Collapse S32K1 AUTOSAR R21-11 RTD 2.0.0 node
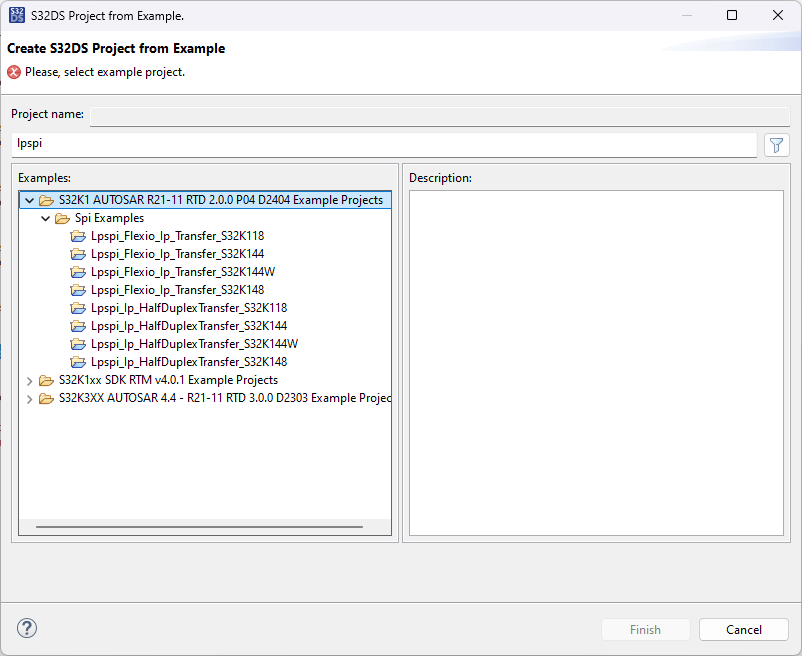This screenshot has width=802, height=656. [30, 200]
